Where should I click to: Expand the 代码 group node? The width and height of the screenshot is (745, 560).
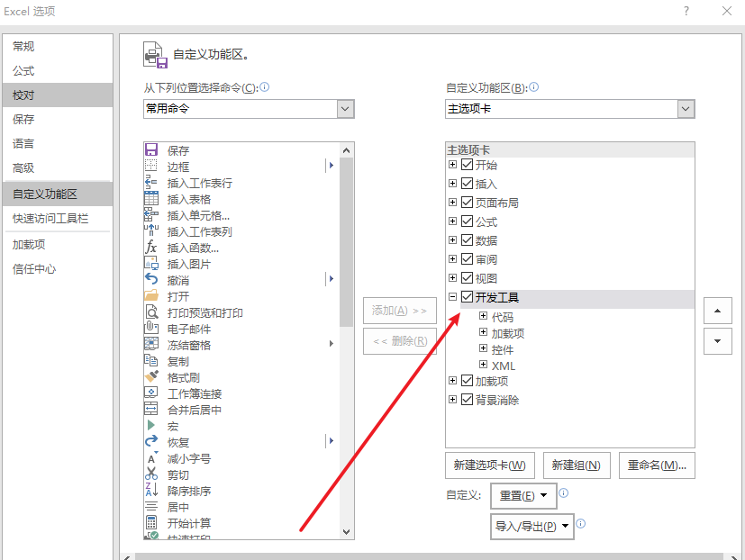(x=483, y=316)
